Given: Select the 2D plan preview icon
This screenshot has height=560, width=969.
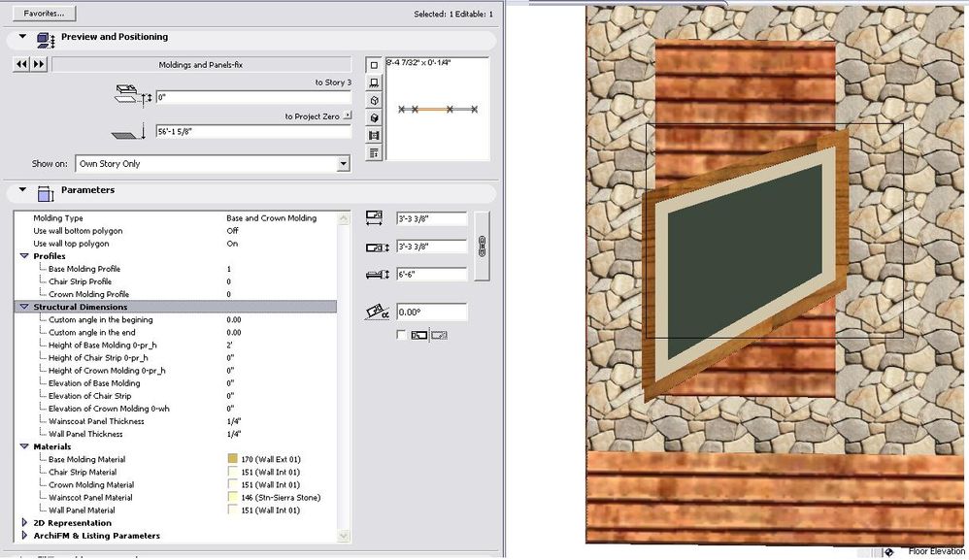Looking at the screenshot, I should click(x=374, y=65).
